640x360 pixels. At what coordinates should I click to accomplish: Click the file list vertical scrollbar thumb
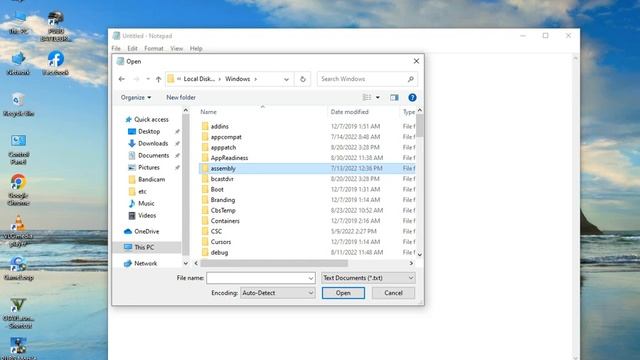420,126
